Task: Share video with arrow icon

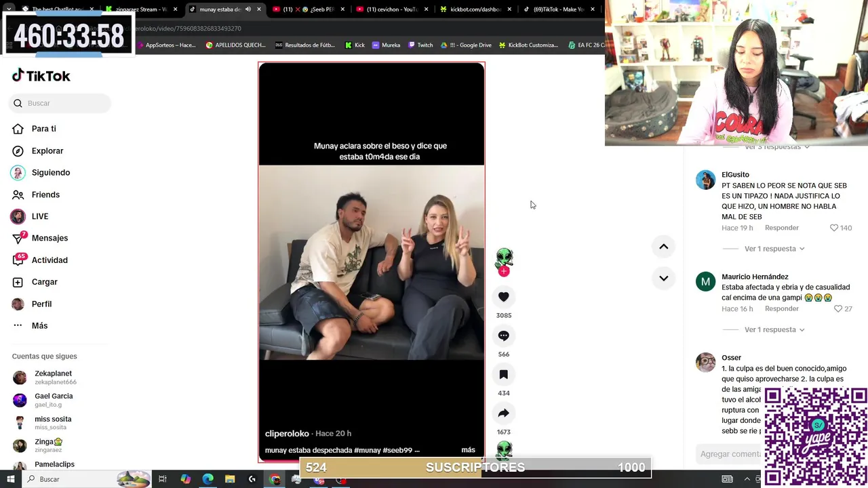Action: click(504, 413)
